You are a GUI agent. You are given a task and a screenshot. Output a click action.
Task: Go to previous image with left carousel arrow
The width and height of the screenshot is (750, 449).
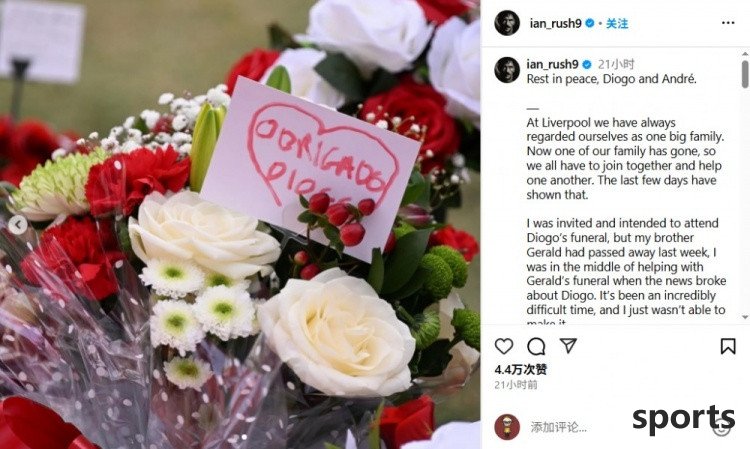[x=18, y=225]
